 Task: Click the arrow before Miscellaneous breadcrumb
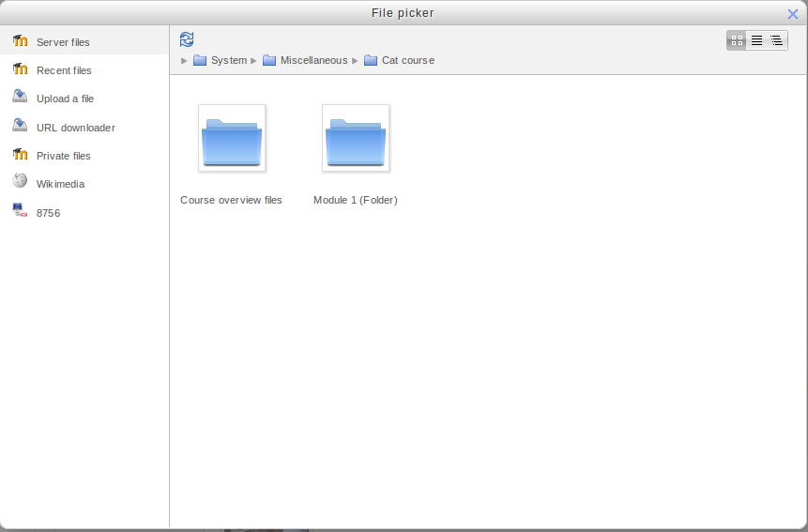(x=253, y=61)
